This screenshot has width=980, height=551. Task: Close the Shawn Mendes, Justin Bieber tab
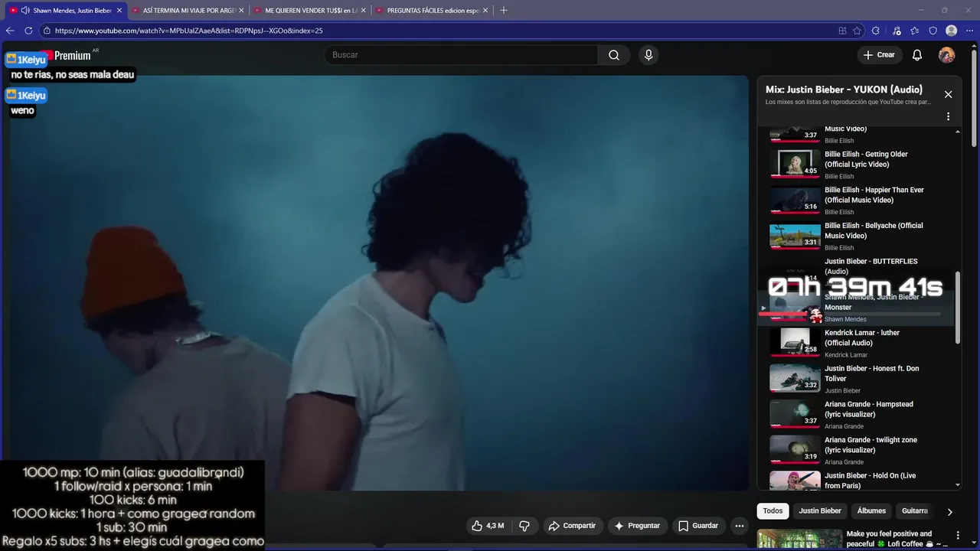[x=119, y=11]
